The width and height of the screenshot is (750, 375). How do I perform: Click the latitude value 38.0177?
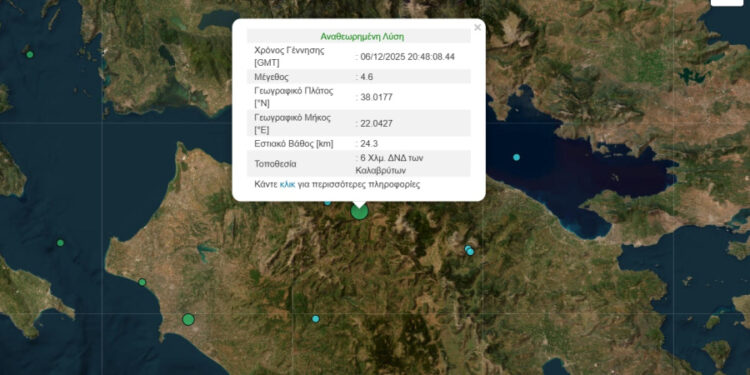376,98
